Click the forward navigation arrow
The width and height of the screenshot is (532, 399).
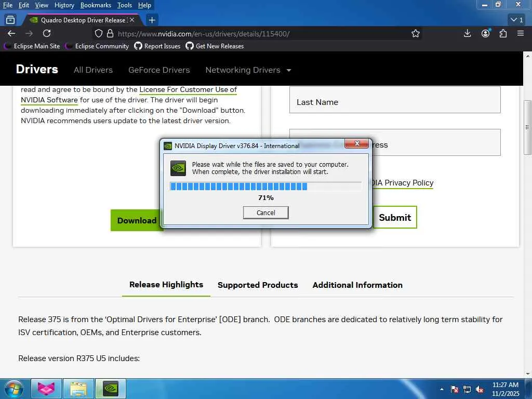[29, 33]
